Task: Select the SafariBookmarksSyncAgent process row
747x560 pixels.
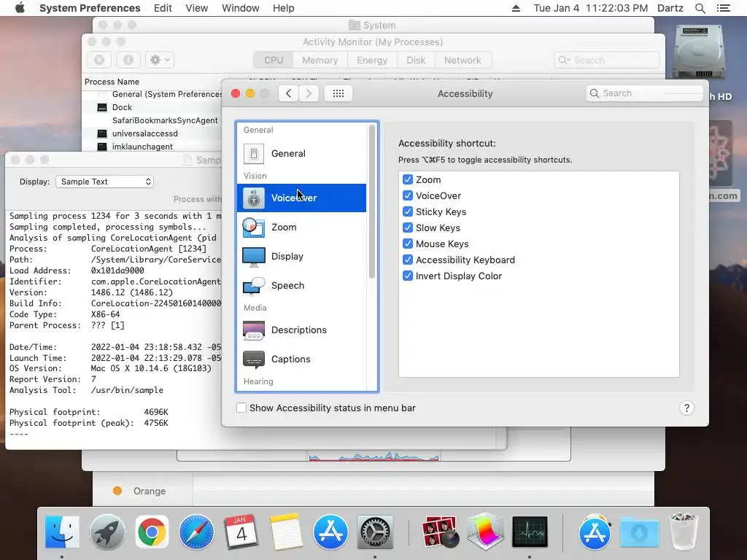Action: [152, 120]
